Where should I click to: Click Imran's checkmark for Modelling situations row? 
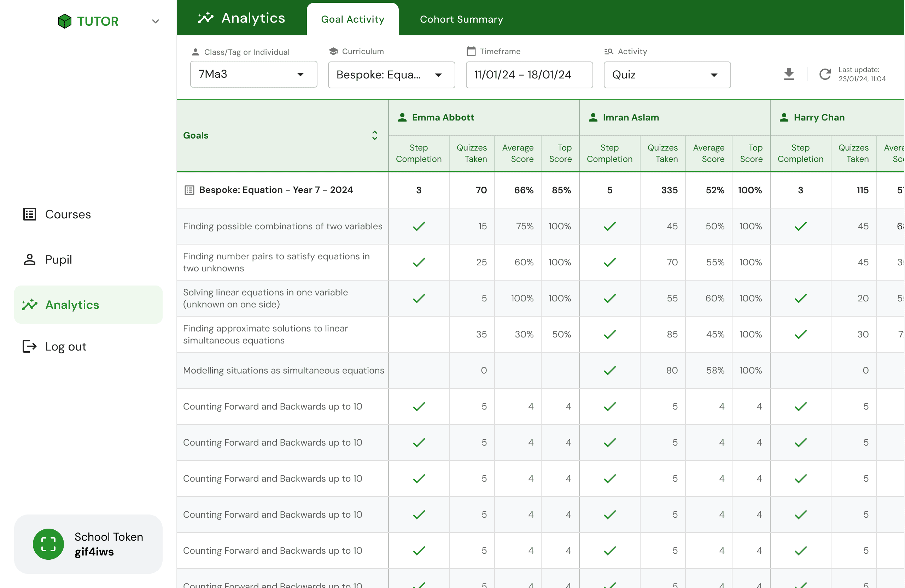pos(609,371)
